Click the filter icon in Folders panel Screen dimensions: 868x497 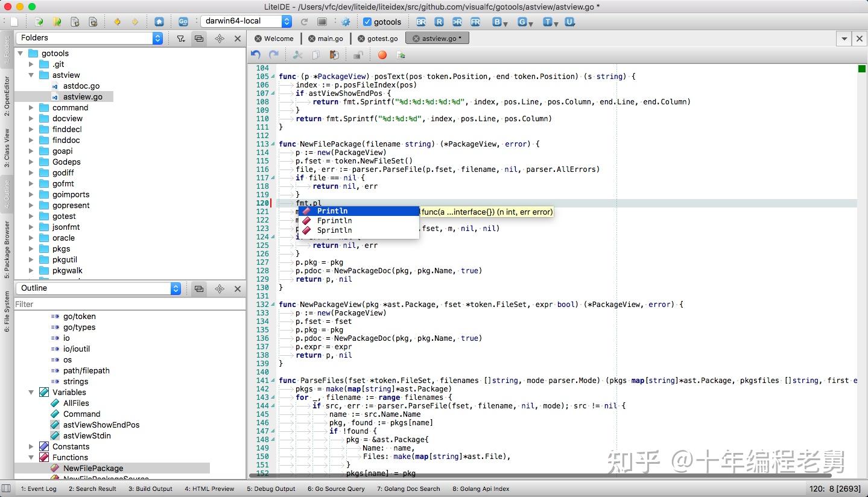click(x=180, y=39)
